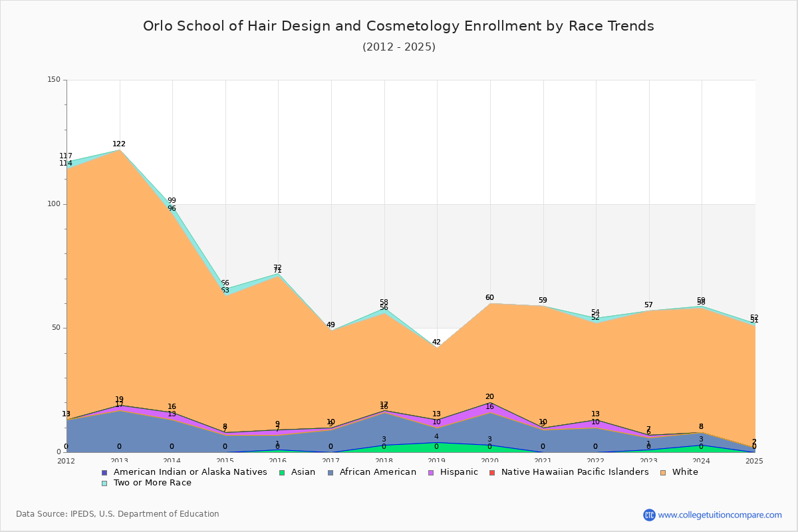Toggle the Asian legend color marker
Screen dimensions: 798x532
[282, 472]
